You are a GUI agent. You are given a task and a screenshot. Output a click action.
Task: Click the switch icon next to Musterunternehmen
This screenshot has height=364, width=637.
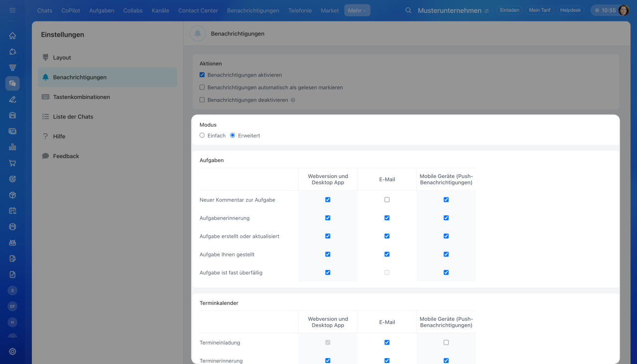click(487, 11)
